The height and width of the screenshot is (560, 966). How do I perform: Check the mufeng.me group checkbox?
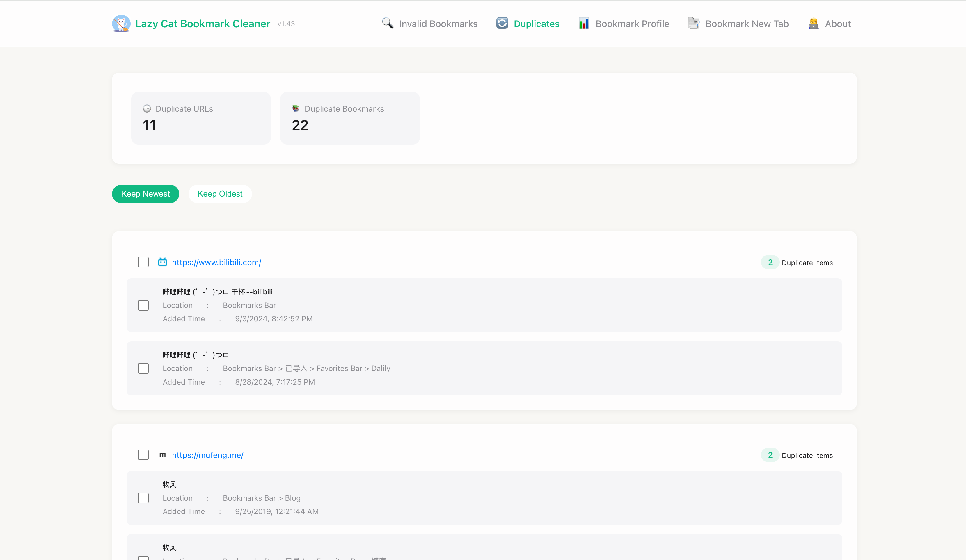[143, 455]
